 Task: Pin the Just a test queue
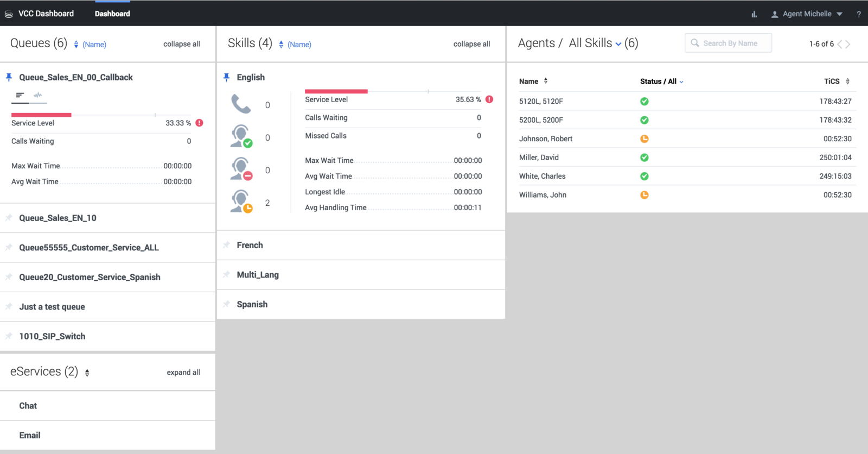[x=9, y=306]
